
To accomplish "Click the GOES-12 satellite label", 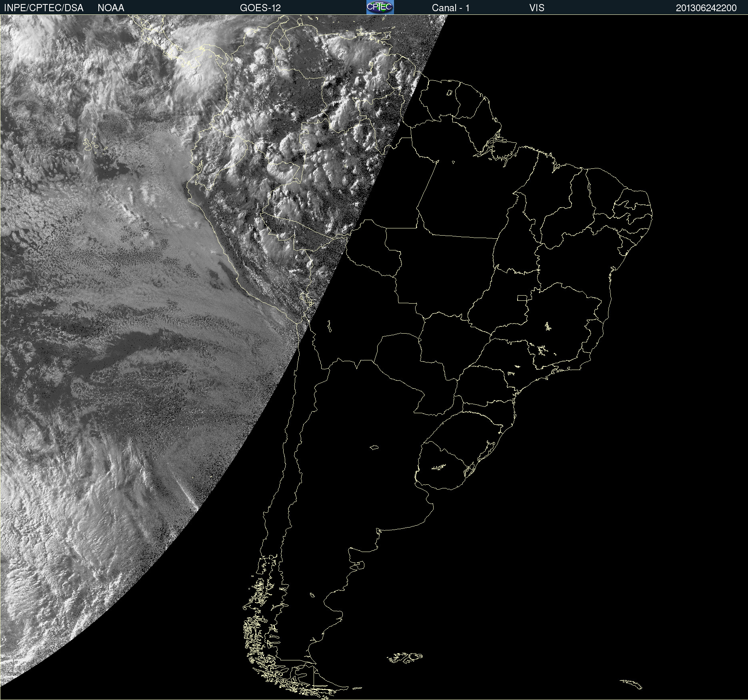I will (260, 8).
